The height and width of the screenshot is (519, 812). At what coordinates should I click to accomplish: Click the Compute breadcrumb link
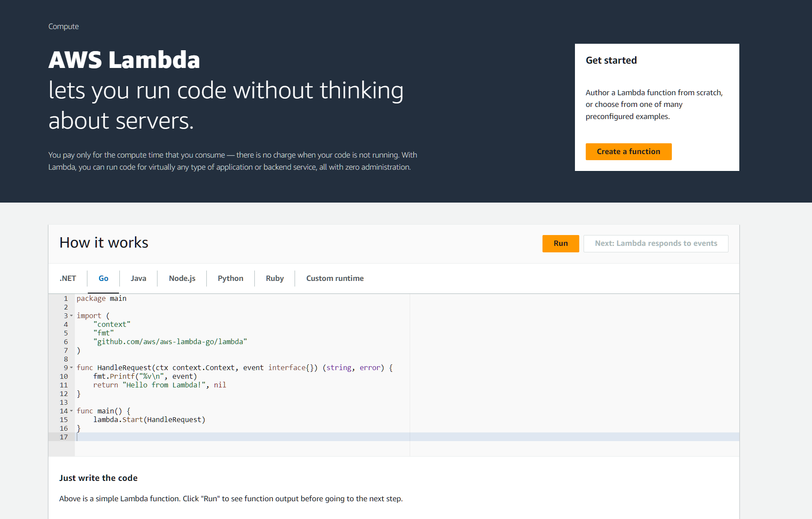click(64, 26)
